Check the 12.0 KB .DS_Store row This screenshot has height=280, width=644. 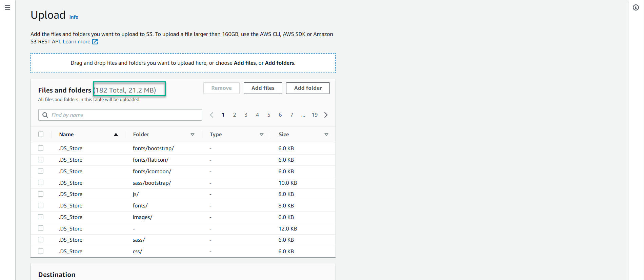(41, 228)
